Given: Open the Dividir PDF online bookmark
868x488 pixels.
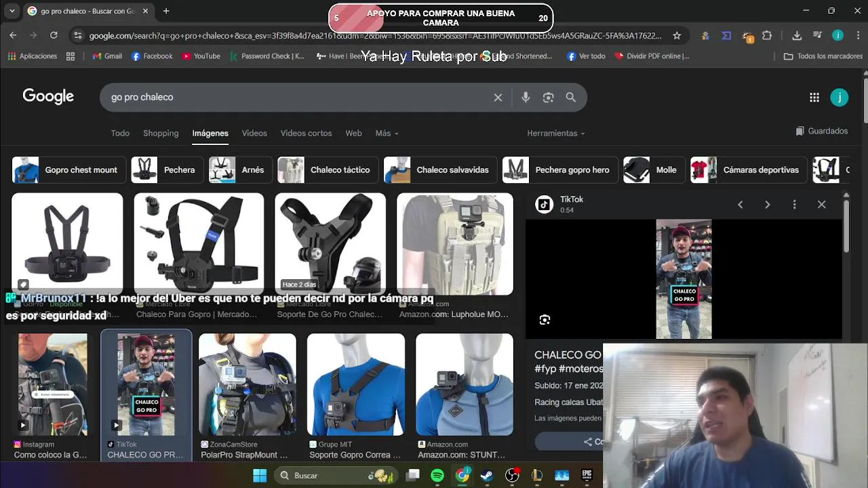Looking at the screenshot, I should [x=652, y=56].
